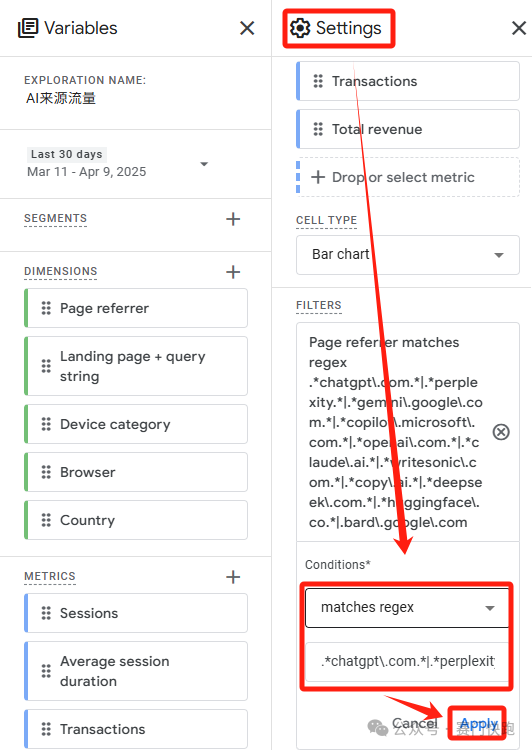Apply the filter condition
Screen dimensions: 532x750
click(478, 723)
